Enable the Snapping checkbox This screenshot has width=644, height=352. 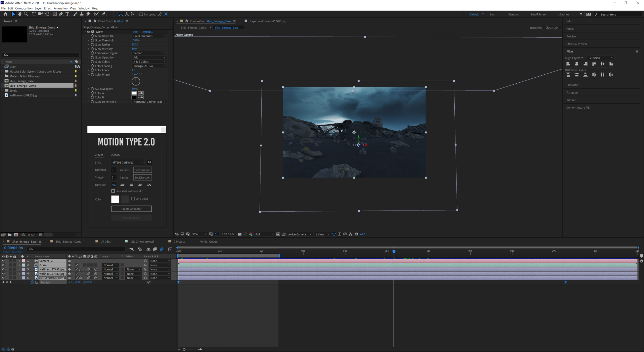(x=141, y=14)
